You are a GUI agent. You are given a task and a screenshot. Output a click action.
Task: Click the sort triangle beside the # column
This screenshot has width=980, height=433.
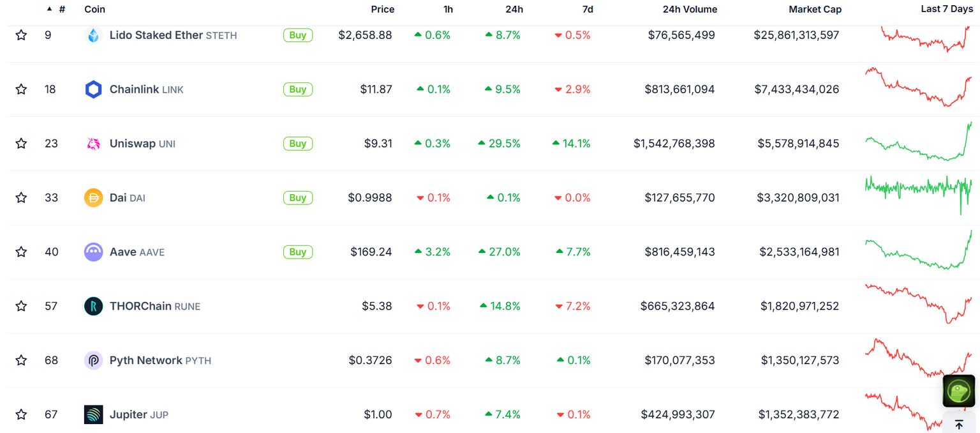48,9
